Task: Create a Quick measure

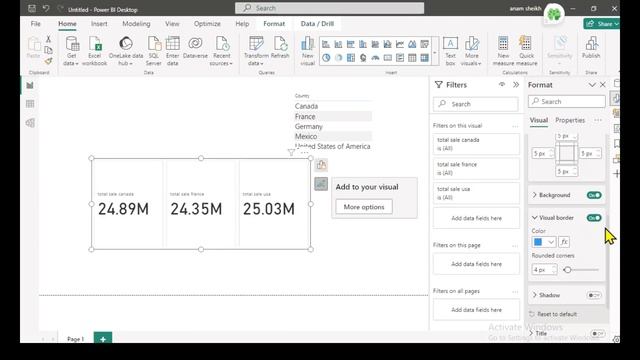Action: [x=526, y=51]
